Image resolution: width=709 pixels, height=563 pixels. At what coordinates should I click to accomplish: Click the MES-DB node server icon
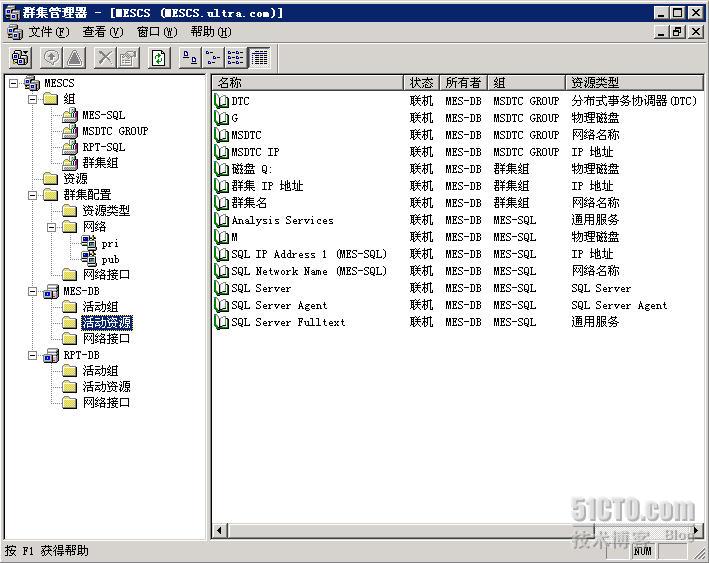(51, 291)
